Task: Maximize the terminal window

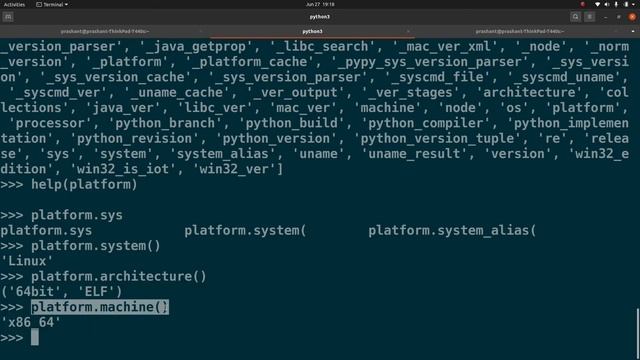Action: [619, 17]
